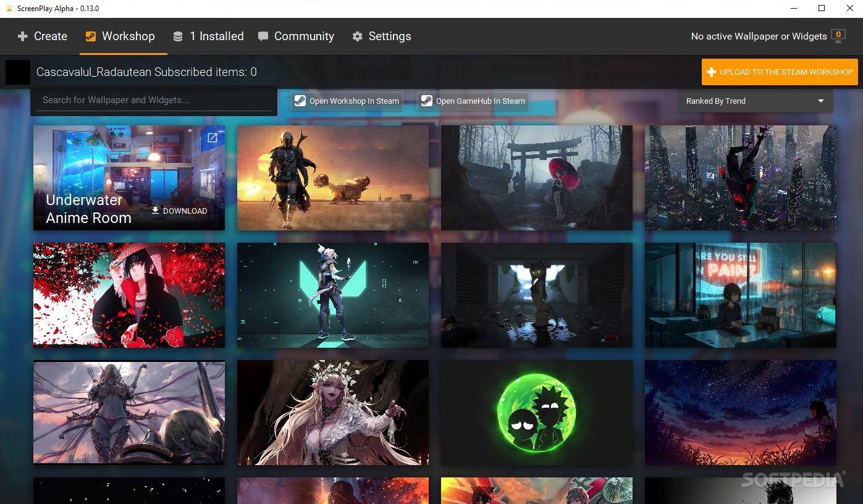Click the Steam icon on Workshop tab
This screenshot has width=863, height=504.
[90, 36]
